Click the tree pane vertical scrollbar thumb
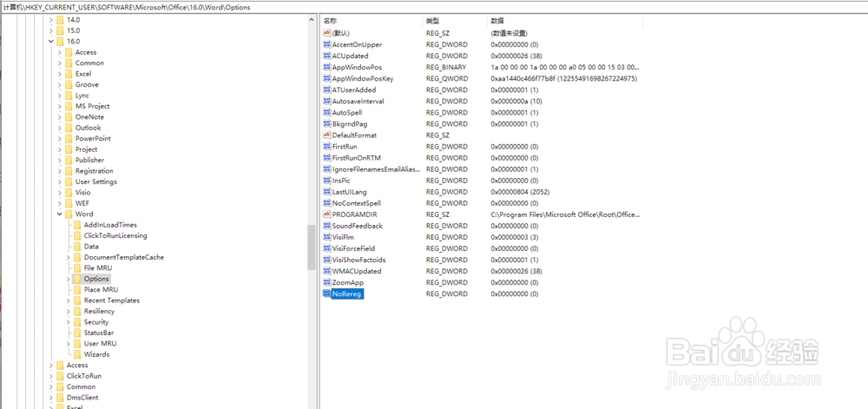 [x=311, y=247]
